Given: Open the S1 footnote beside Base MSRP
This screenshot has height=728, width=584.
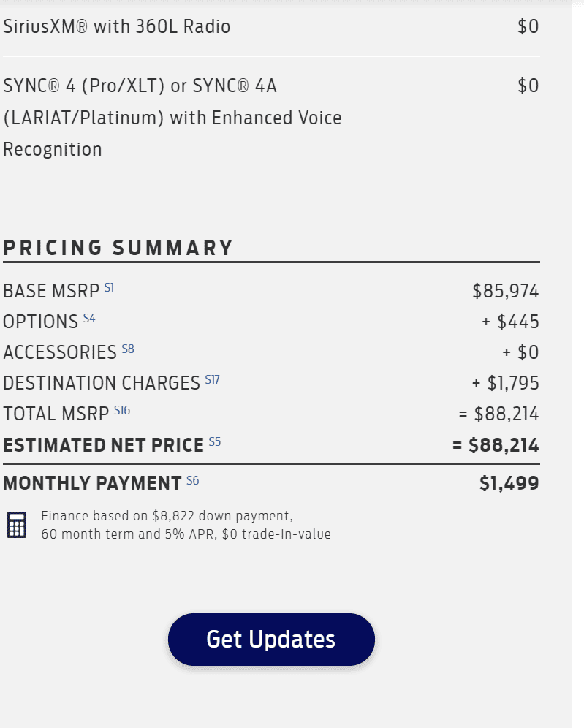Looking at the screenshot, I should tap(109, 288).
